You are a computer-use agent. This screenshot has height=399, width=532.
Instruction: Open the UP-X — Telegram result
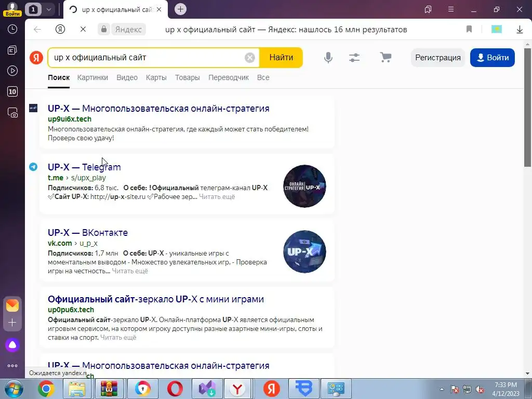84,167
